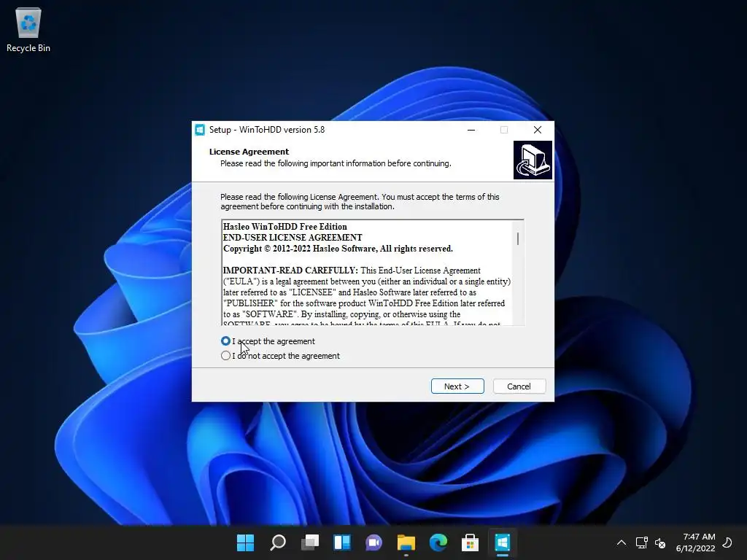This screenshot has height=560, width=747.
Task: Click the License Agreement header title
Action: (x=249, y=152)
